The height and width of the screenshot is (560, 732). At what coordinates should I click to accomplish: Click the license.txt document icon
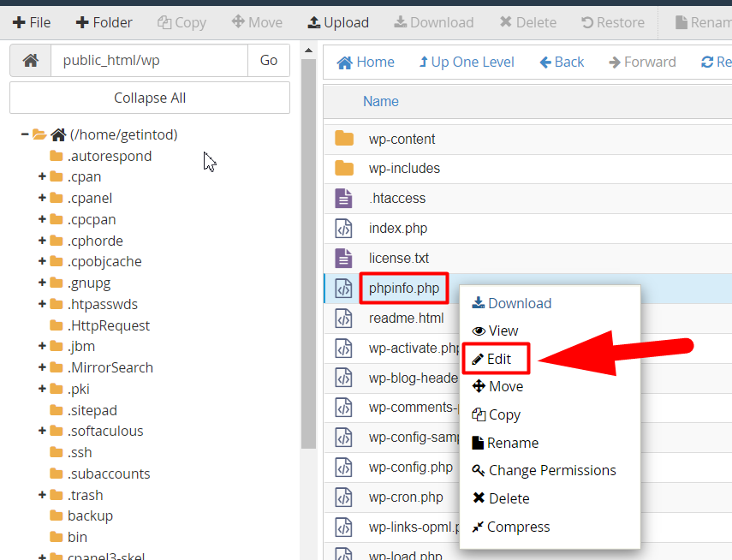pyautogui.click(x=343, y=258)
